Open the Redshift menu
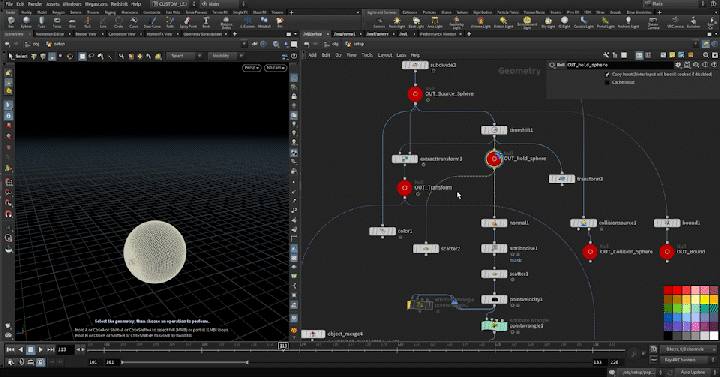 coord(119,4)
